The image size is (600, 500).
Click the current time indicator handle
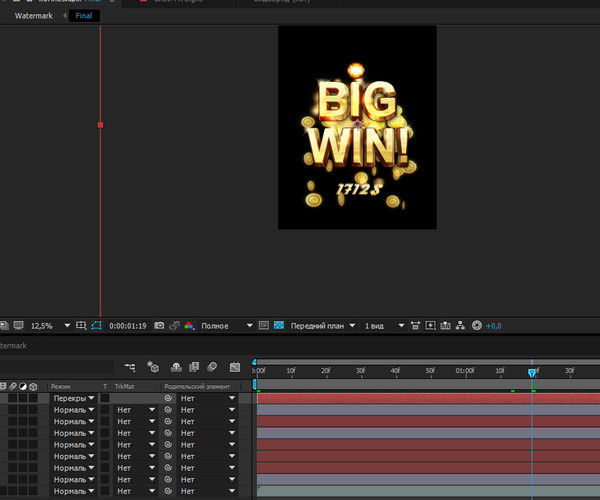pos(532,373)
